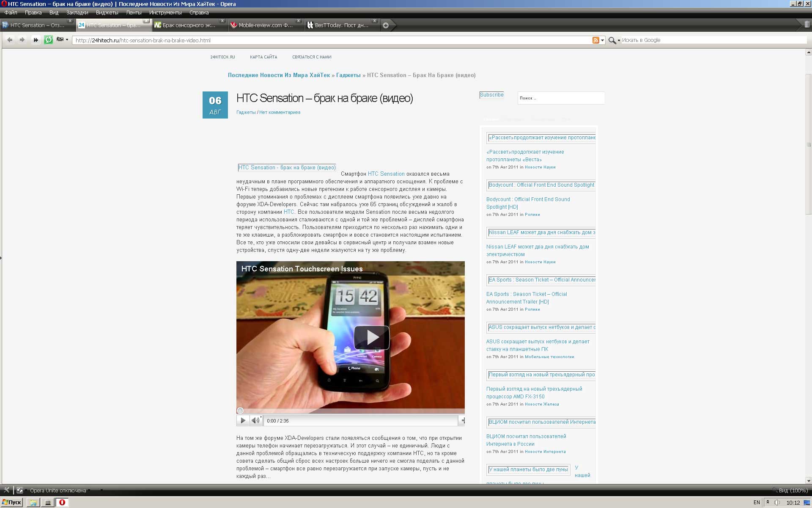Close the BesTToday tab

(x=374, y=21)
